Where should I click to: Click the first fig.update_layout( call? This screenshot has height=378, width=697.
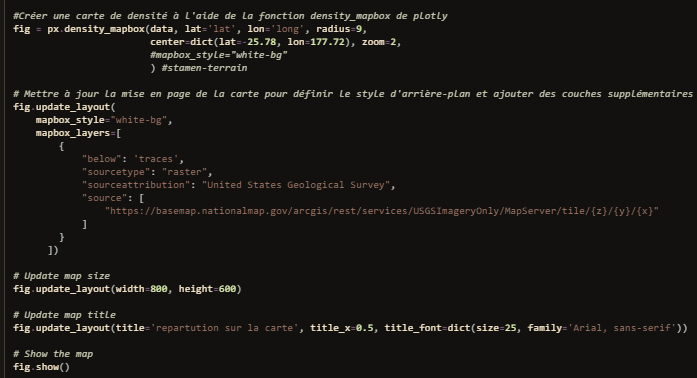(64, 107)
